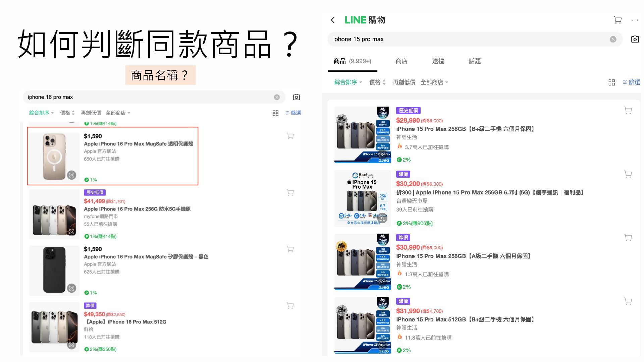The height and width of the screenshot is (362, 644).
Task: Click store name myfone網路門市
Action: pyautogui.click(x=101, y=217)
